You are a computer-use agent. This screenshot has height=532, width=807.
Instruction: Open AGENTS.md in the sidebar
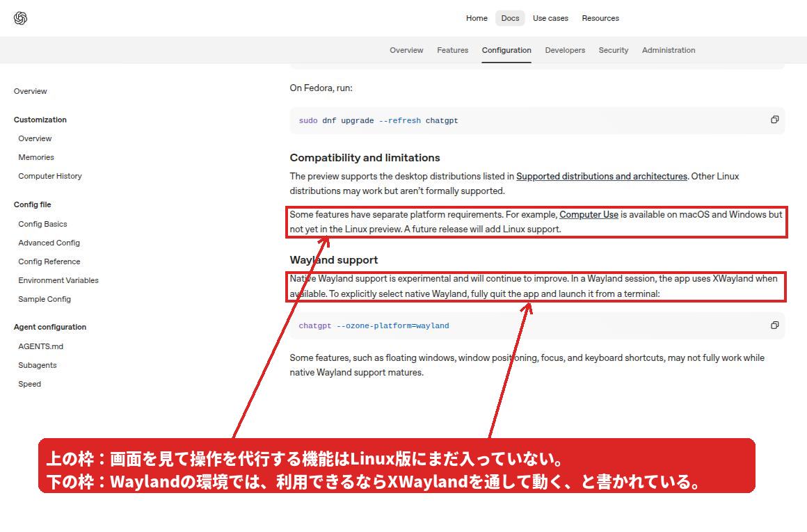(40, 346)
